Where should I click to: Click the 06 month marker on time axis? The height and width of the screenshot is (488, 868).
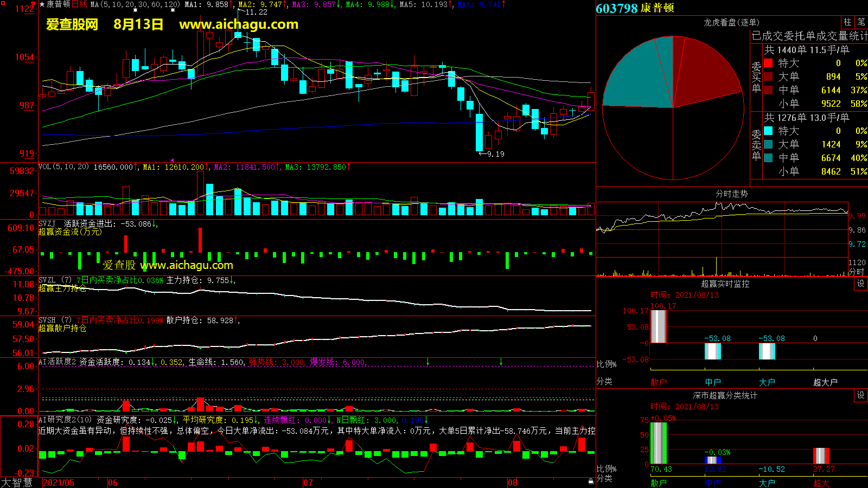(x=112, y=483)
